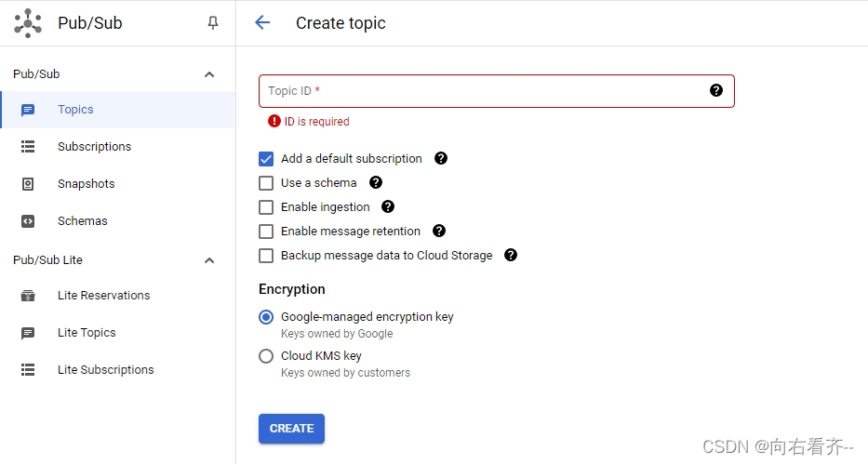Click Keys owned by Google caption

[337, 334]
